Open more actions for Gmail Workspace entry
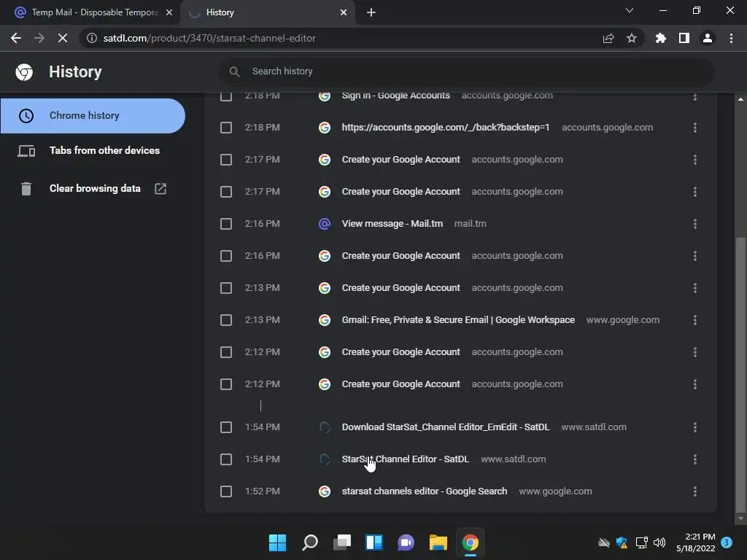Viewport: 747px width, 560px height. pyautogui.click(x=695, y=320)
